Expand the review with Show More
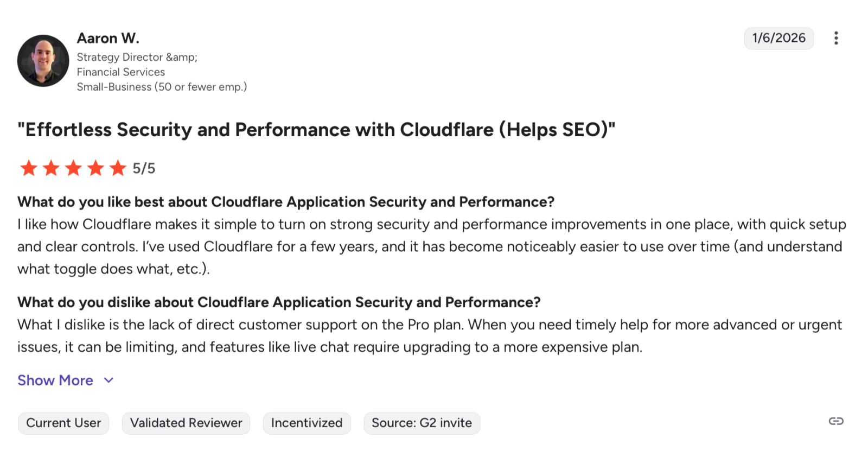 point(55,380)
